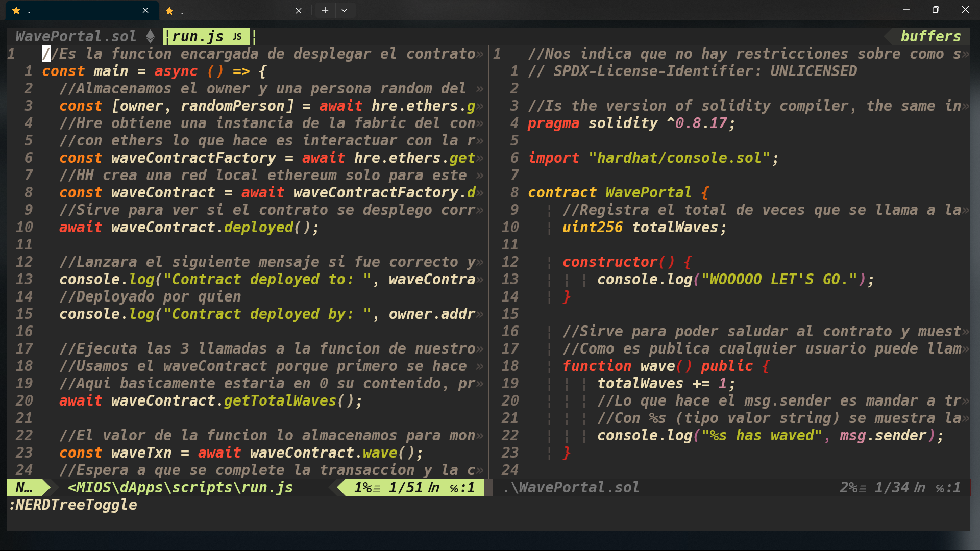The width and height of the screenshot is (980, 551).
Task: Click the run.js file path in statusline
Action: (181, 487)
